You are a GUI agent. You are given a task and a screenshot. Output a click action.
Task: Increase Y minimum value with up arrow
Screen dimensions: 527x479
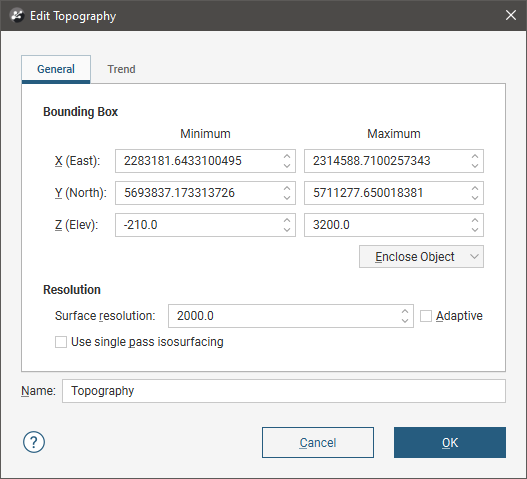(287, 188)
